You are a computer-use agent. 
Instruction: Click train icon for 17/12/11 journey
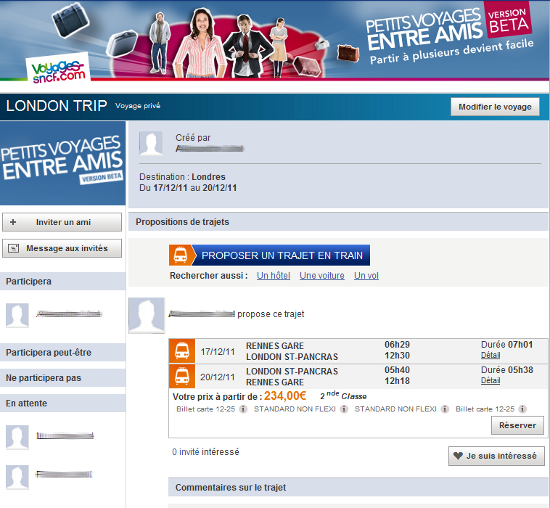[182, 351]
